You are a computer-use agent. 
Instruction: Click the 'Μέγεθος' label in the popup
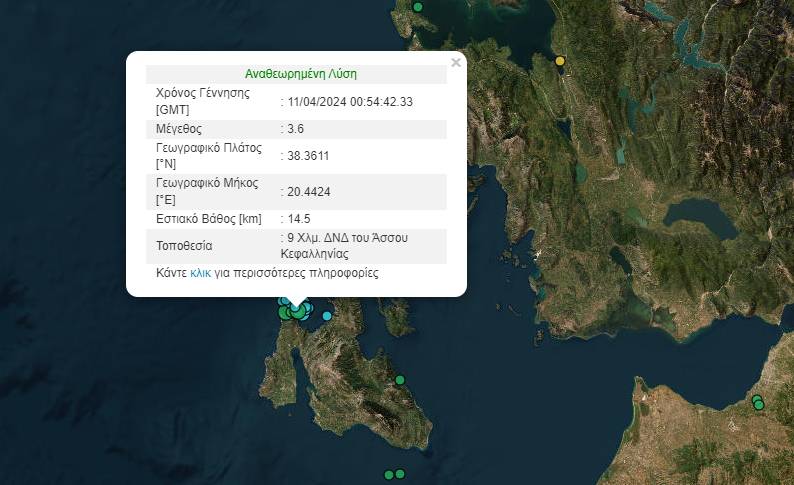[x=179, y=129]
